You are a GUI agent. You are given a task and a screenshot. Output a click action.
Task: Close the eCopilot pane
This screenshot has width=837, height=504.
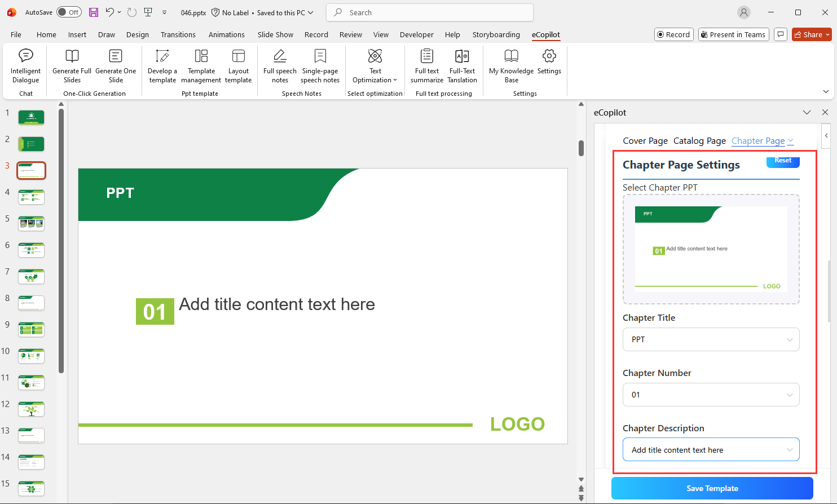click(825, 112)
